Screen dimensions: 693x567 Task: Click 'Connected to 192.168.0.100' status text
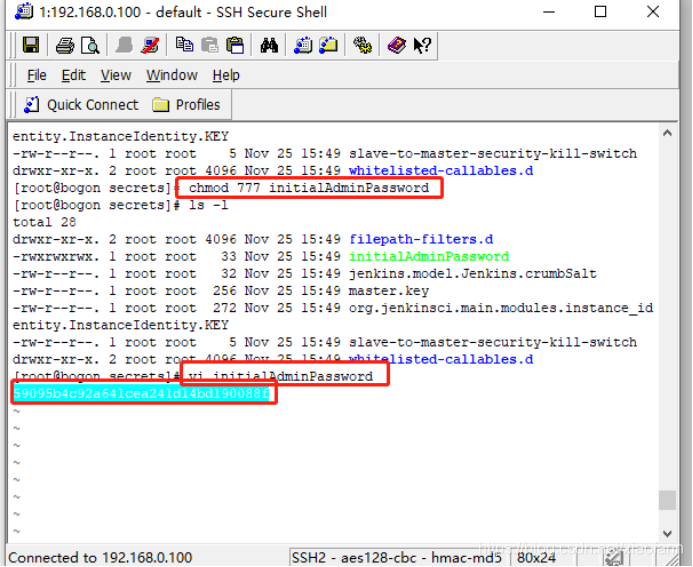point(100,557)
